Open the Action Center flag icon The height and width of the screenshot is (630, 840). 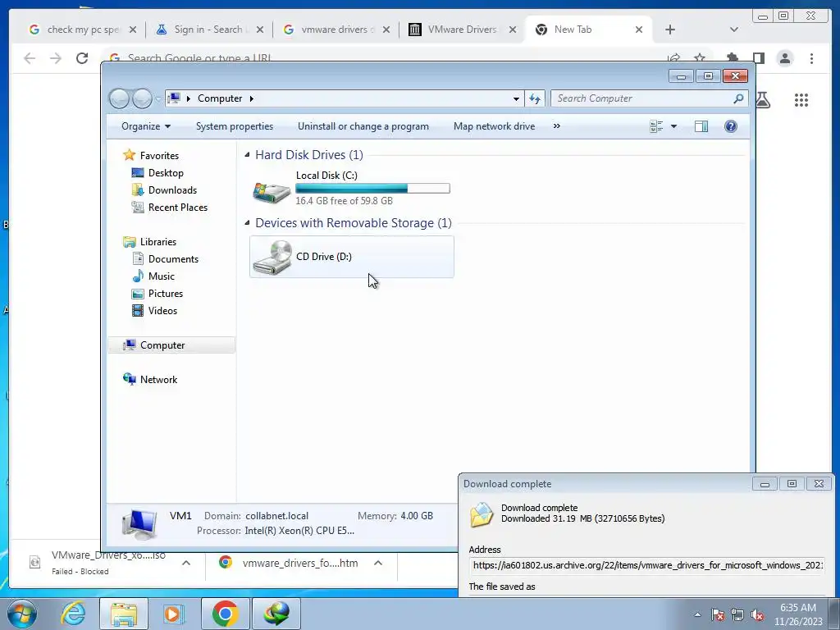click(x=718, y=615)
